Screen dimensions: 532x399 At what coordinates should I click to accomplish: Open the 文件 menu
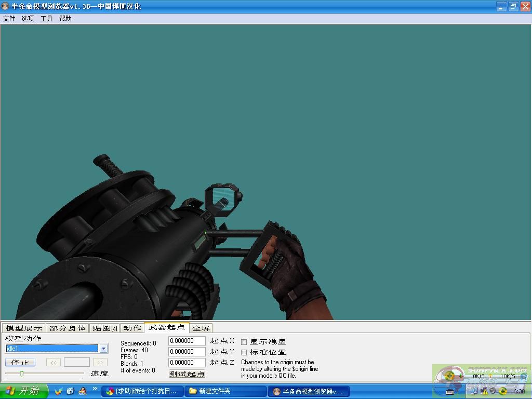point(9,18)
